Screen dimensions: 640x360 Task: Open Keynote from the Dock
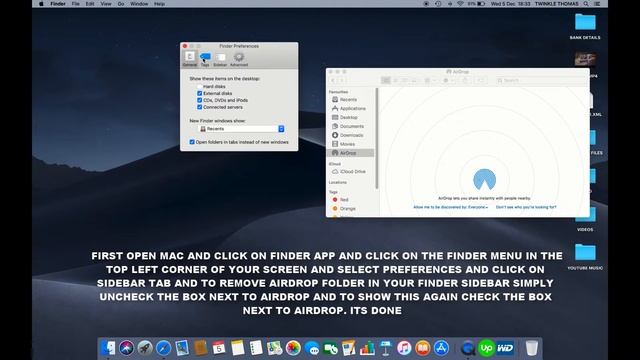pos(386,348)
